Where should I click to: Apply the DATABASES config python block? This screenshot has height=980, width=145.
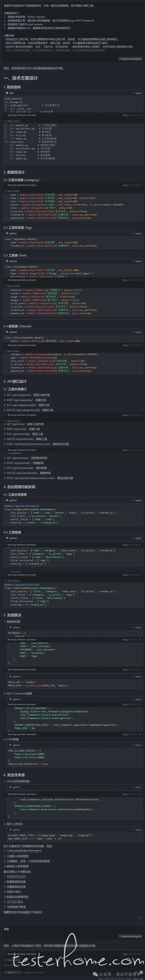[x=137, y=627]
